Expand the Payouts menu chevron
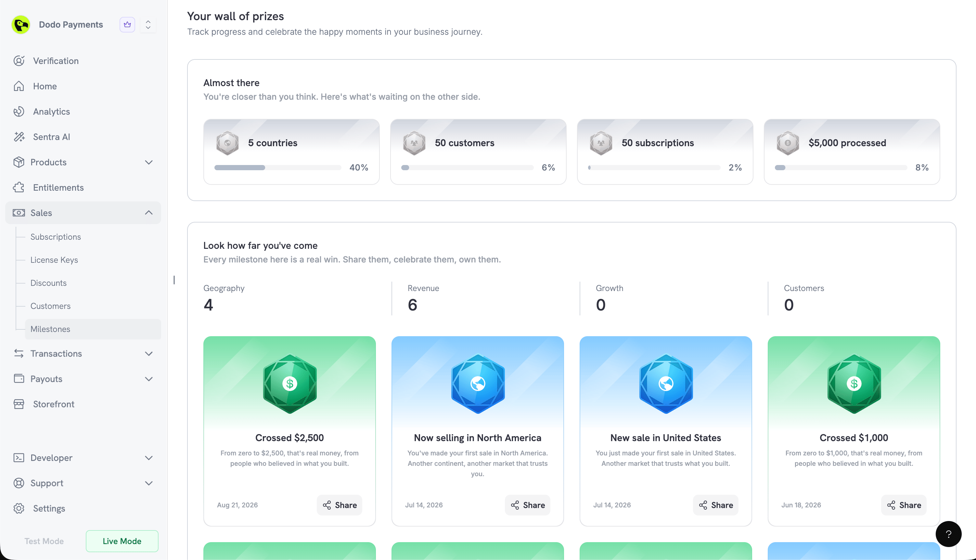Screen dimensions: 976x560 149,379
